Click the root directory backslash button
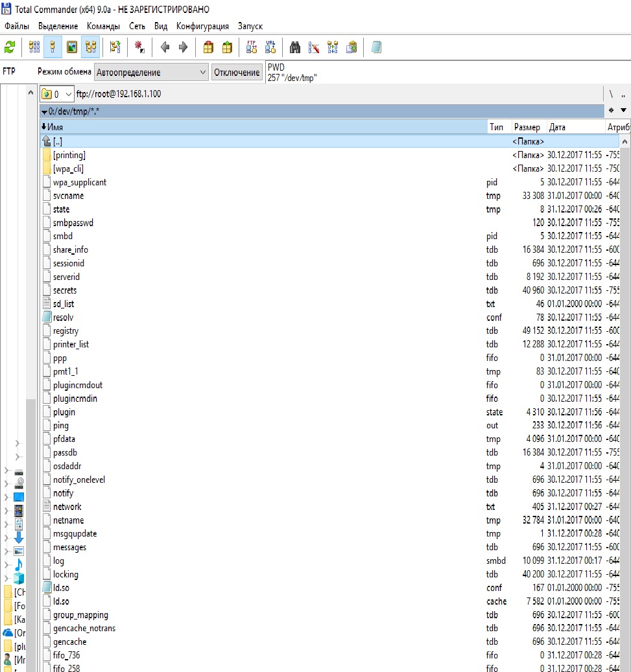 coord(611,94)
